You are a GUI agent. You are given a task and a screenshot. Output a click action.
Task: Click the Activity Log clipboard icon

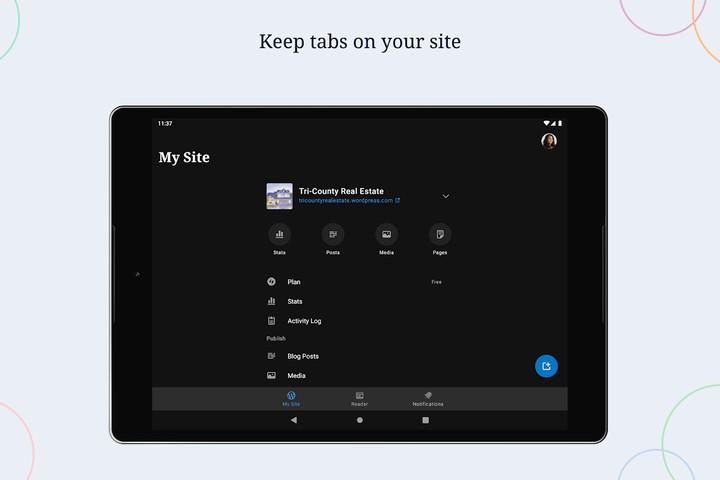tap(271, 321)
